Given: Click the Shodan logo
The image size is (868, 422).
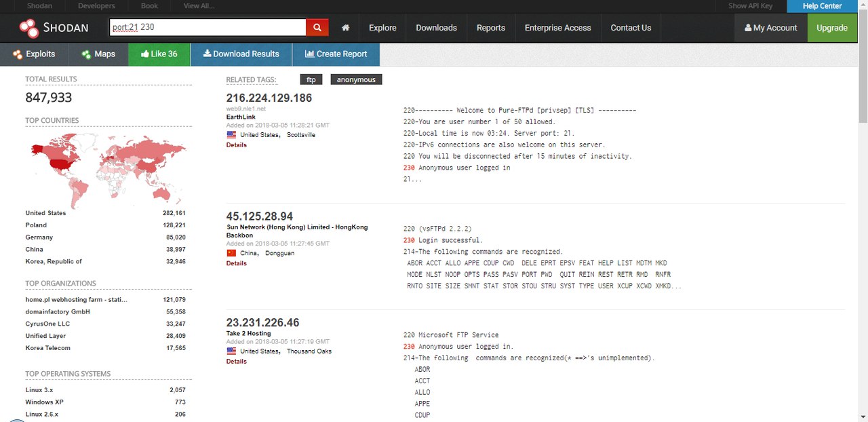Looking at the screenshot, I should (x=54, y=28).
